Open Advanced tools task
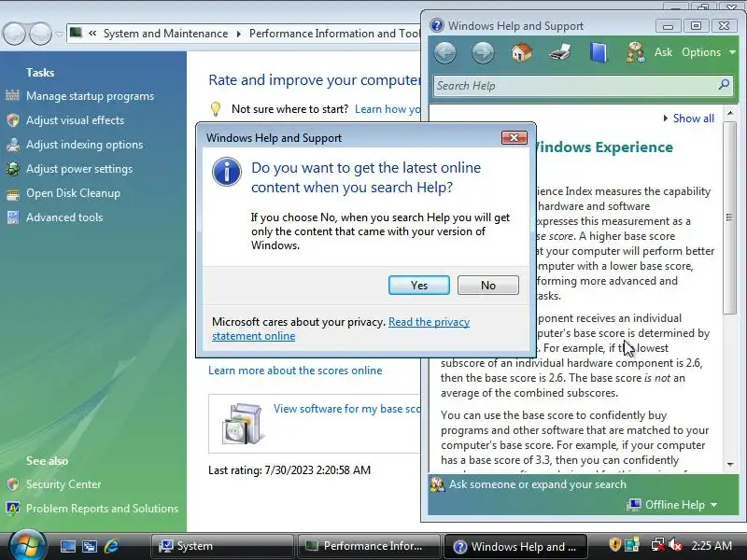747x560 pixels. tap(64, 217)
